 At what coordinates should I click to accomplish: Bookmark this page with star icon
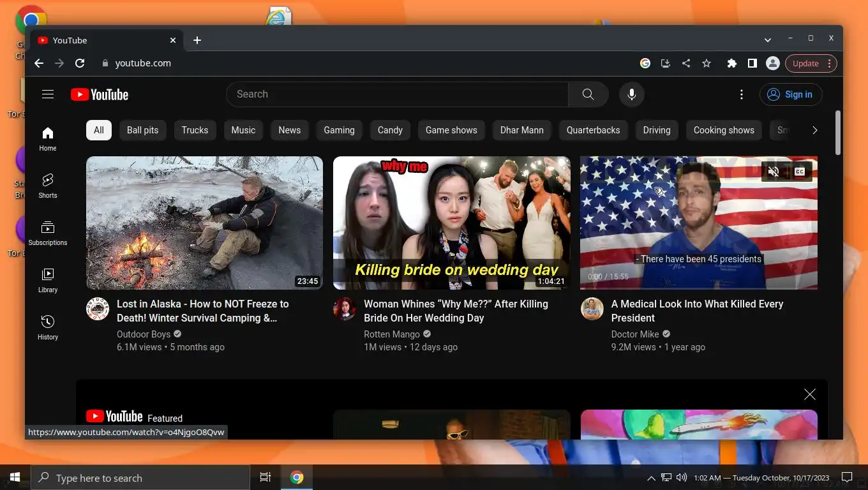point(707,63)
